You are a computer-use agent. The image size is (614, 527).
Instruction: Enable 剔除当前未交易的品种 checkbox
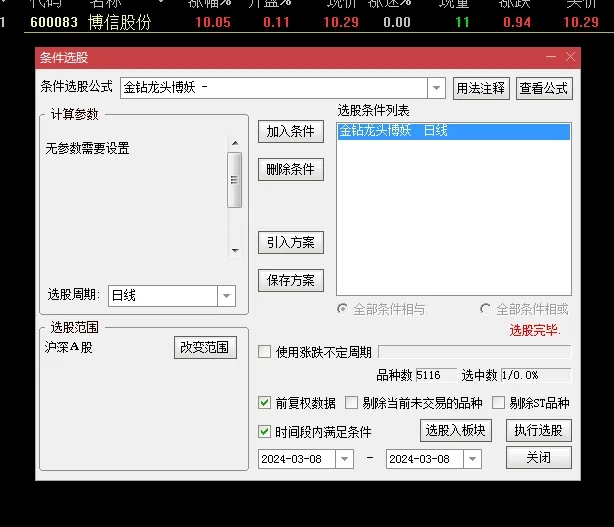point(351,404)
